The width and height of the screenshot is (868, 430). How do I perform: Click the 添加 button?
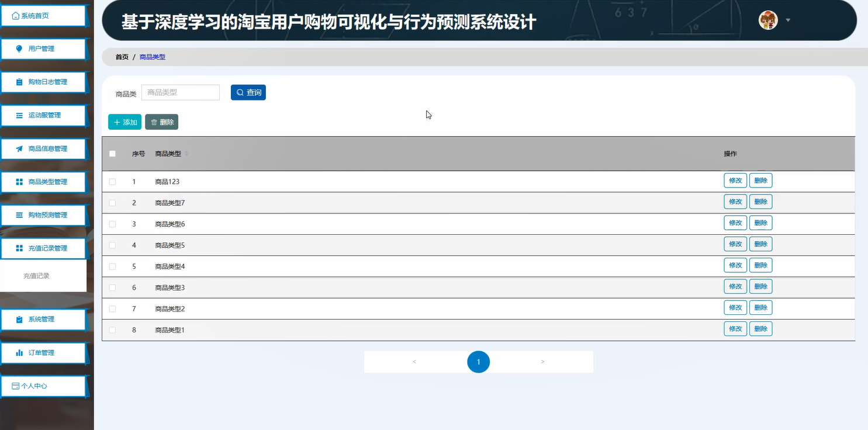[125, 122]
